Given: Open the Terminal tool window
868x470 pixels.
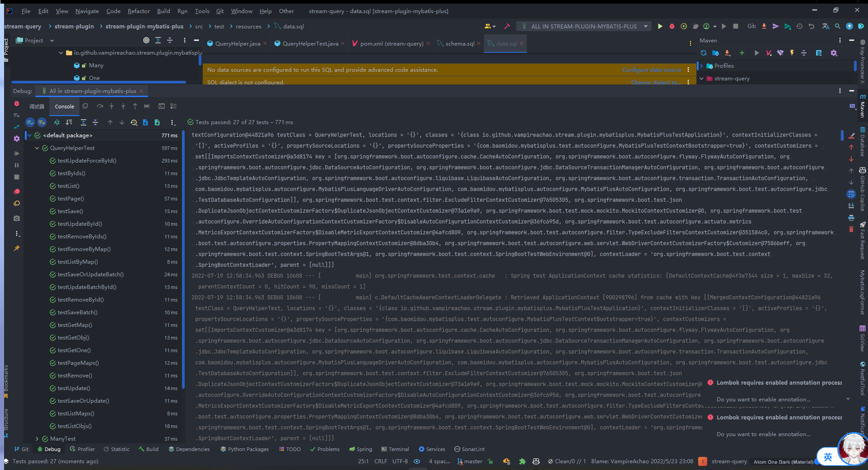Looking at the screenshot, I should 395,449.
